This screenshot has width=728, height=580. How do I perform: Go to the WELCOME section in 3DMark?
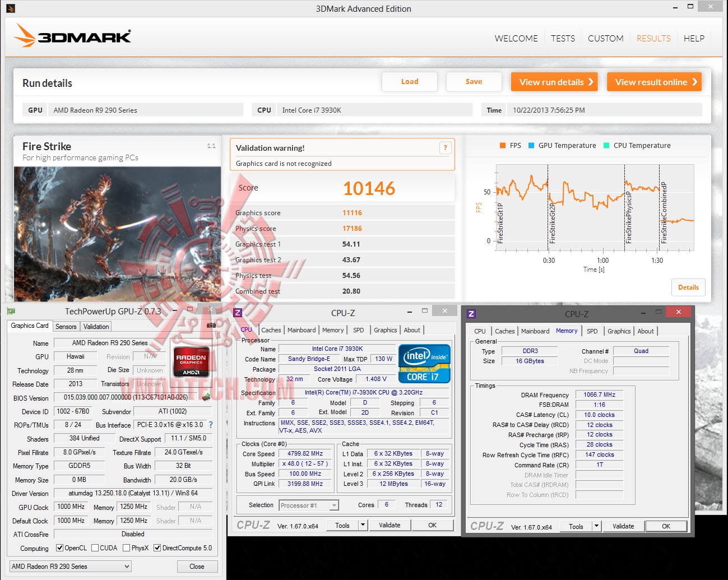coord(516,39)
